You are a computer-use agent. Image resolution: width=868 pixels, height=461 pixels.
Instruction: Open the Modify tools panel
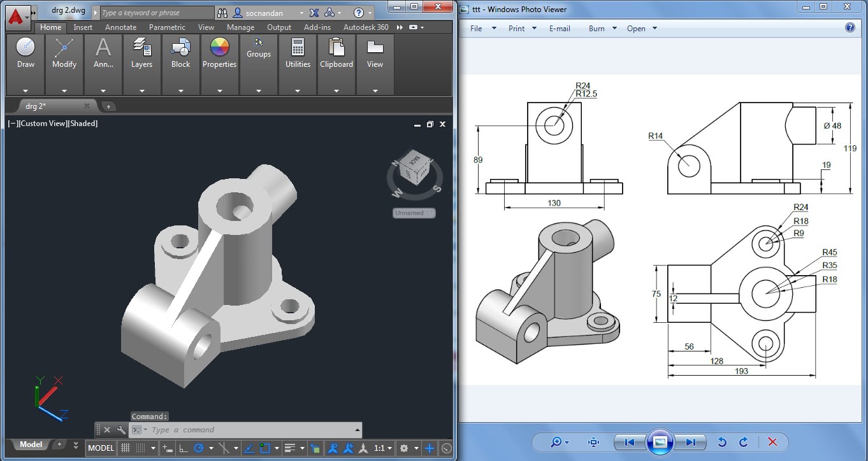(x=64, y=53)
